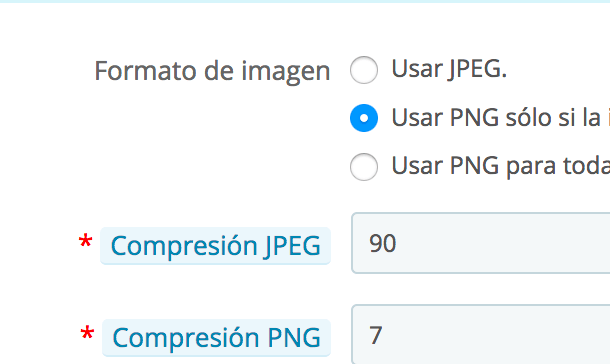
Task: Click the "Usar JPEG." option text
Action: (x=449, y=69)
